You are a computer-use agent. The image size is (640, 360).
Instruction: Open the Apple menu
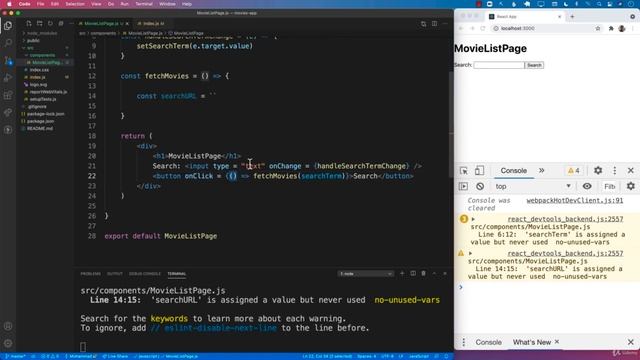coord(9,4)
